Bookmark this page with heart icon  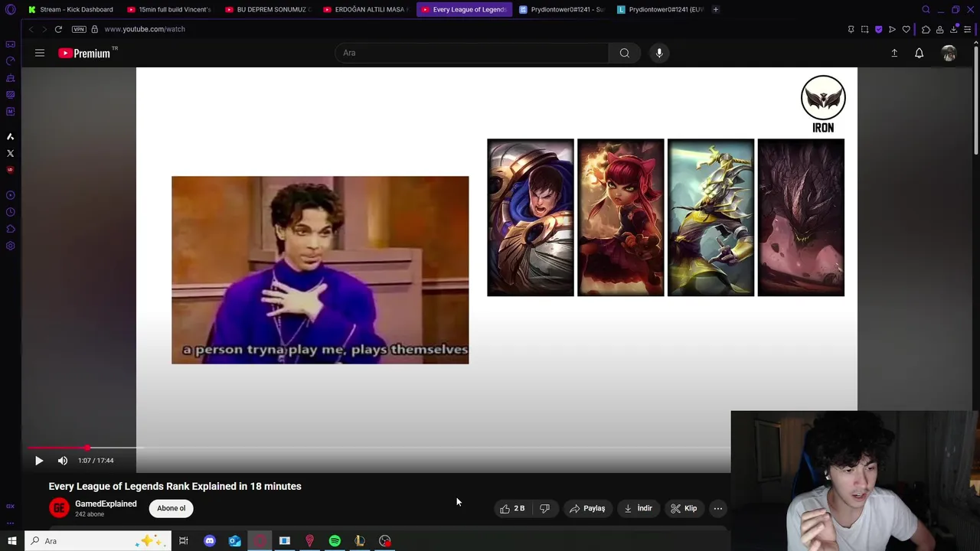tap(906, 29)
